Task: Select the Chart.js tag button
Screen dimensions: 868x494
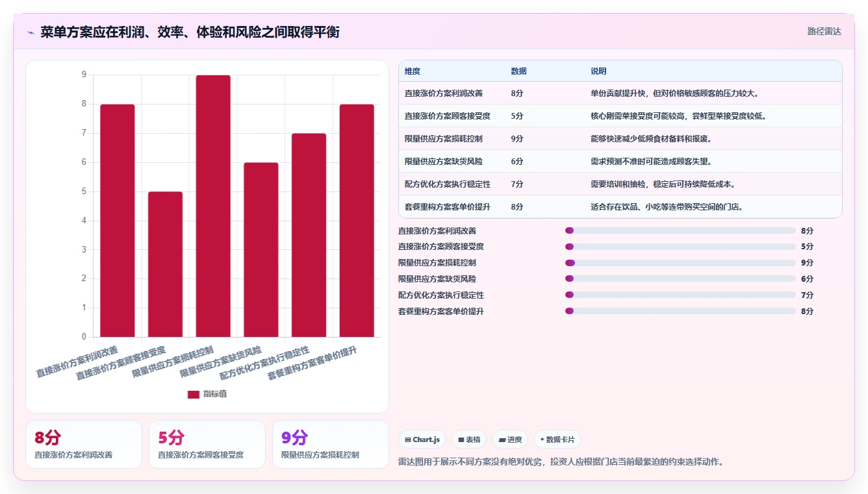Action: (422, 439)
